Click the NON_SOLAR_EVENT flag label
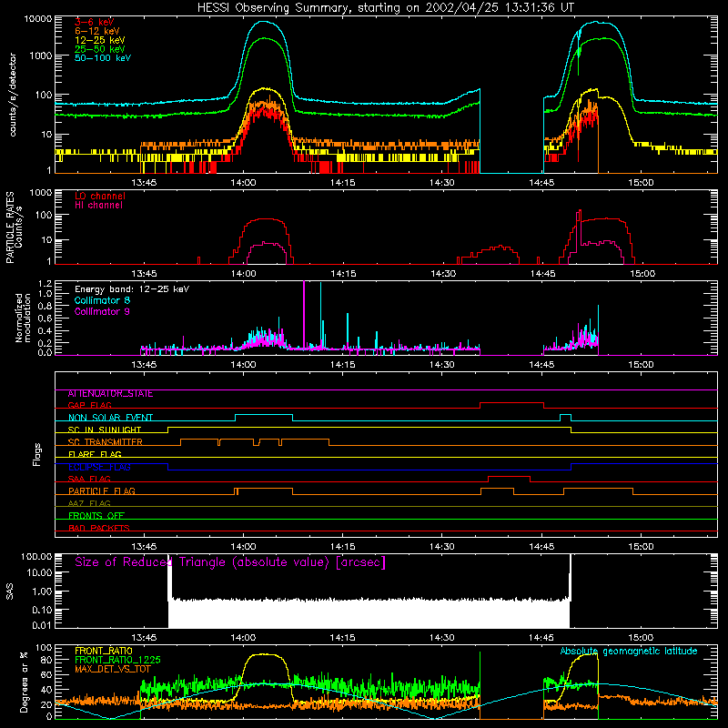This screenshot has width=728, height=728. click(x=110, y=418)
